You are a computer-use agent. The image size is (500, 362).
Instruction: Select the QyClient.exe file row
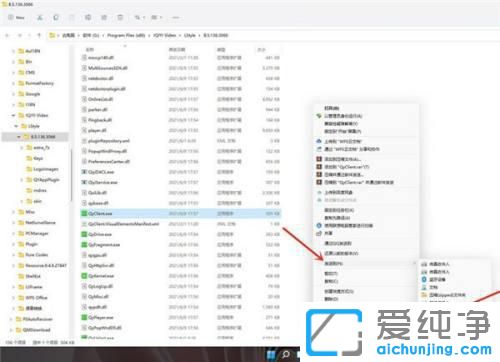click(x=181, y=213)
